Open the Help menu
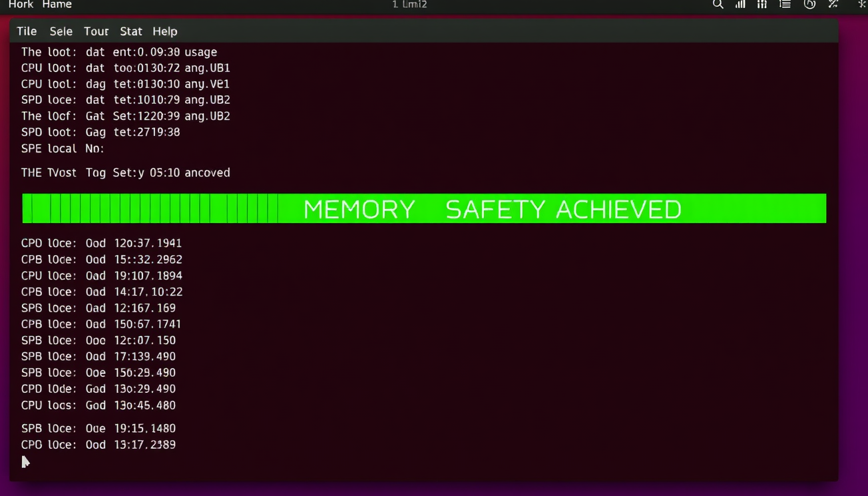 pyautogui.click(x=165, y=31)
